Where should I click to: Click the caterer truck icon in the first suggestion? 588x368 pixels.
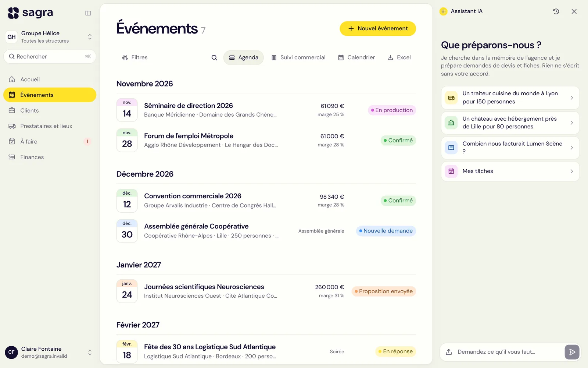click(451, 98)
